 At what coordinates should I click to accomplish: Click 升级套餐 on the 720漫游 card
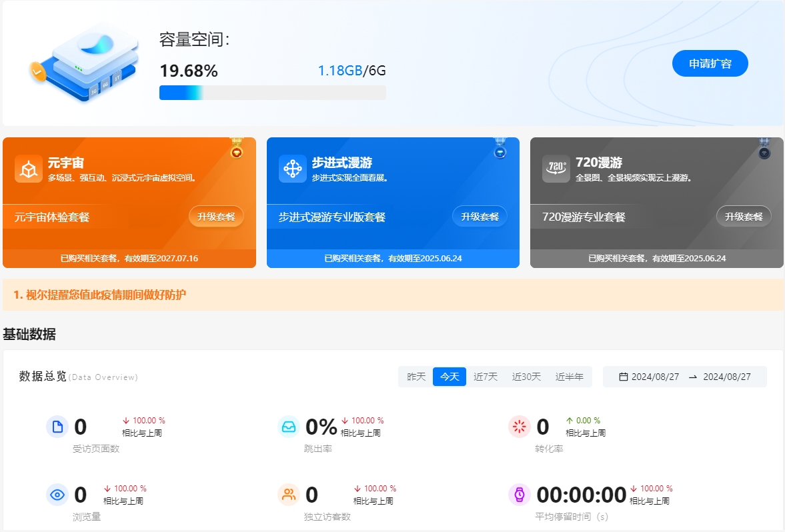pos(743,216)
